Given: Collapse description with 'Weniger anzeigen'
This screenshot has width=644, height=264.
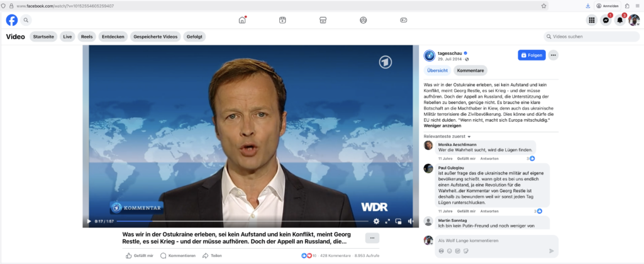Looking at the screenshot, I should coord(442,125).
